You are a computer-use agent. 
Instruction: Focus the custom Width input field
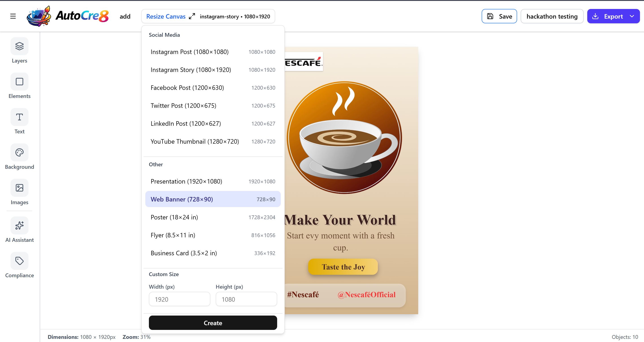[x=179, y=299]
